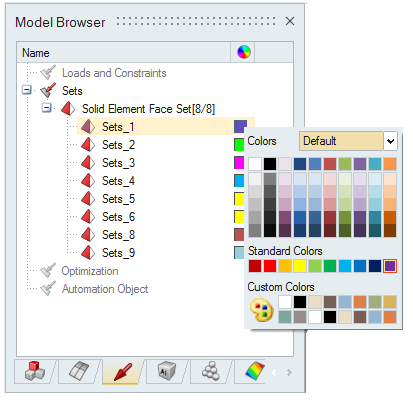Click the Sets_5 face set icon
The image size is (413, 414).
(x=88, y=199)
